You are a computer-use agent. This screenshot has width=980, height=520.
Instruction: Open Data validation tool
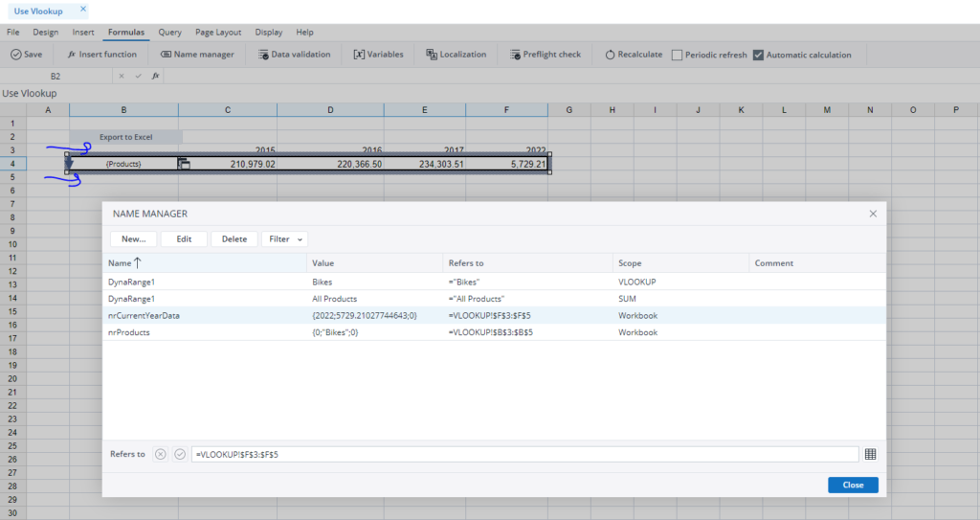coord(295,55)
